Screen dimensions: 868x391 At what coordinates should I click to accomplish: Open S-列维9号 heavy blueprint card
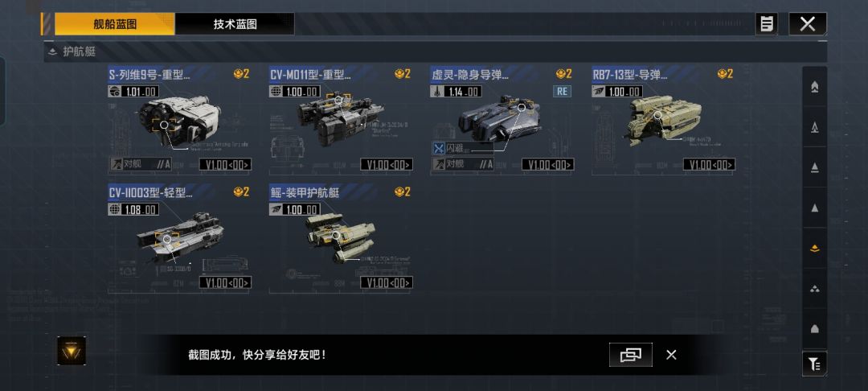point(178,119)
